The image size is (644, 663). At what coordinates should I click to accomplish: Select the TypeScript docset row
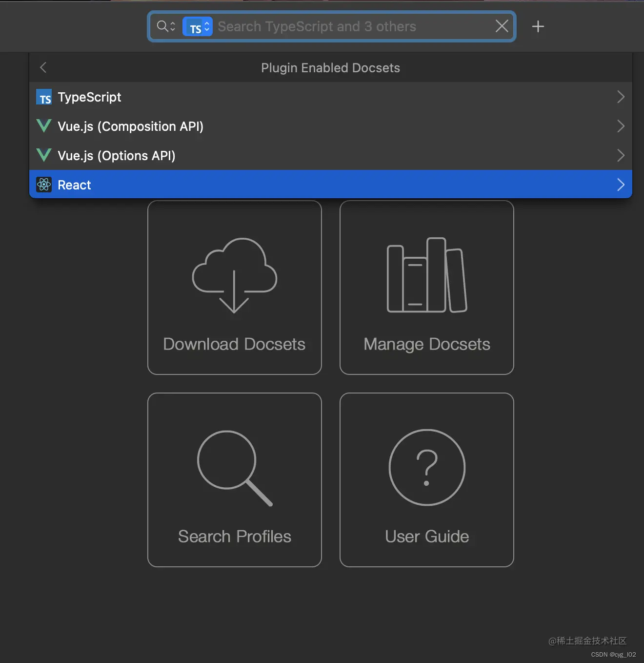[331, 97]
